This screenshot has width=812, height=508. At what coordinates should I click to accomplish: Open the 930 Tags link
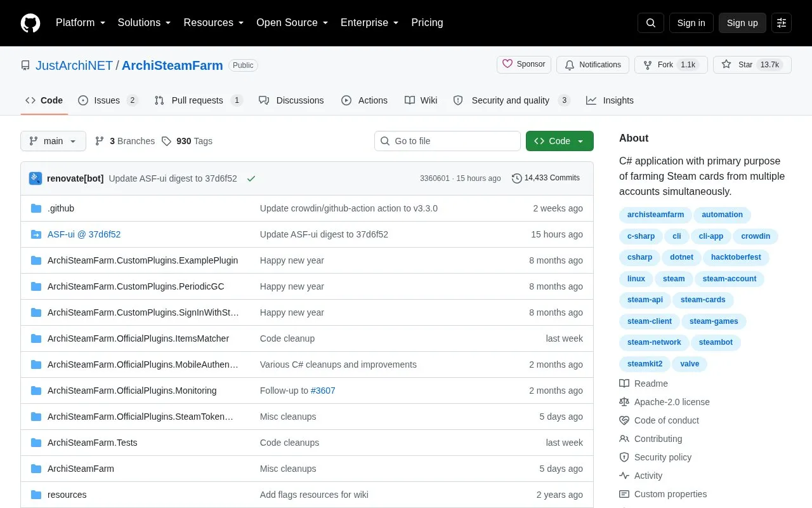187,141
